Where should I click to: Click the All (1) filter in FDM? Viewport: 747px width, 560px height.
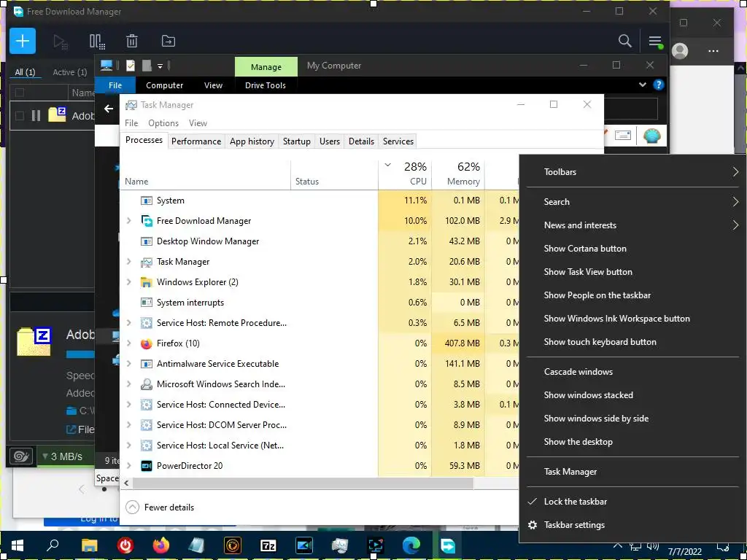25,72
